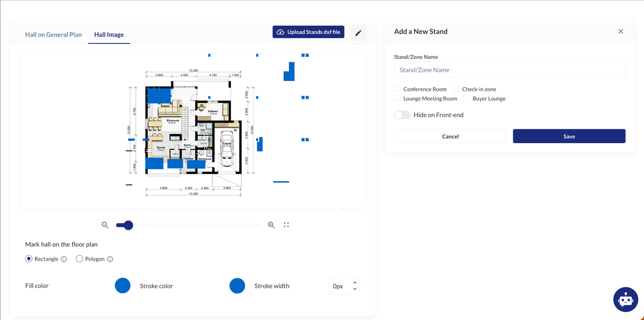Decrease stroke width with down arrow
The image size is (644, 320).
tap(355, 289)
